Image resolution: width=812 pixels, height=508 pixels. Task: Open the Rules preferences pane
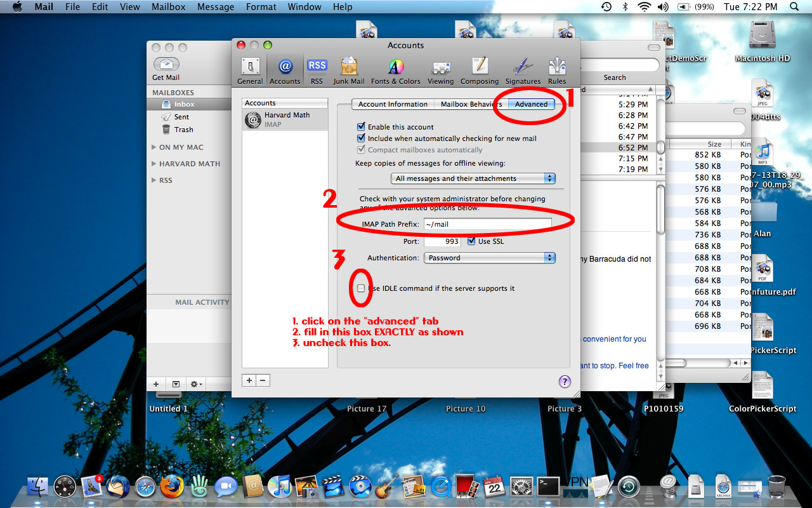pos(557,70)
